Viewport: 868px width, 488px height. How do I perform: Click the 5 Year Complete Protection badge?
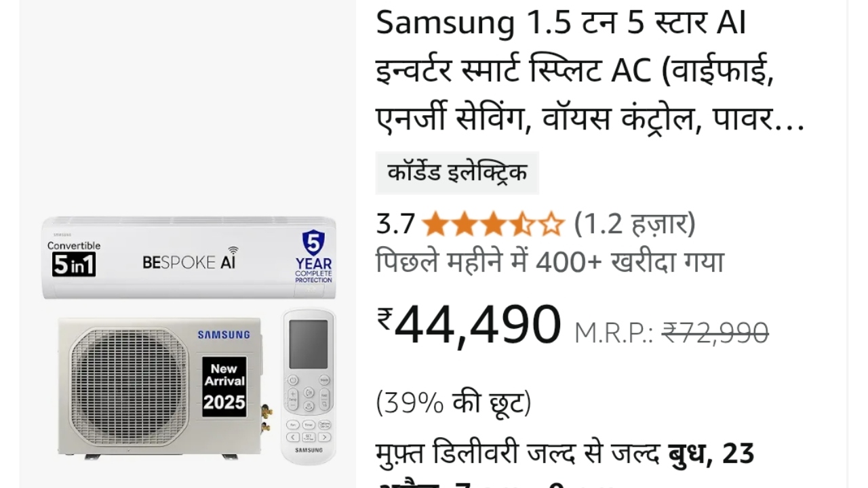(313, 257)
